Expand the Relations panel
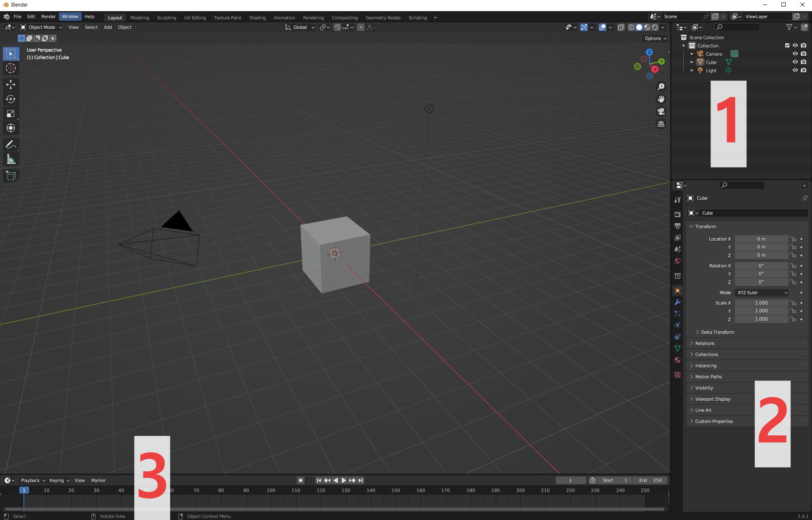The width and height of the screenshot is (812, 520). 705,343
